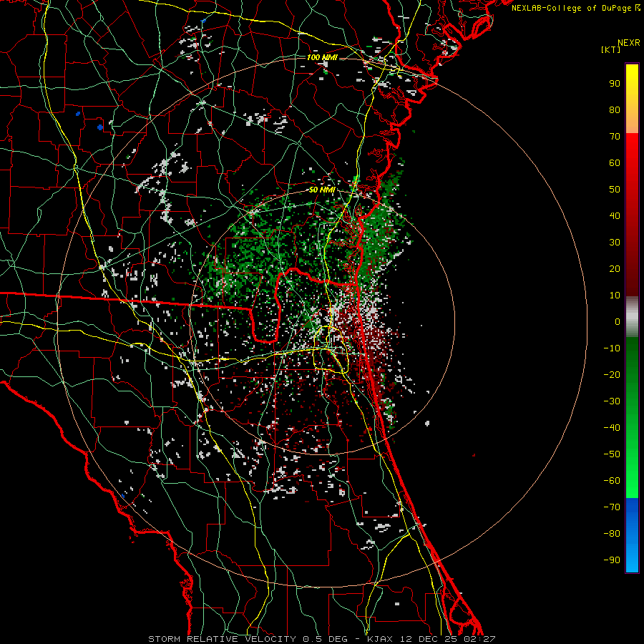Screen dimensions: 644x644
Task: Click the [KT] units label
Action: pos(611,49)
